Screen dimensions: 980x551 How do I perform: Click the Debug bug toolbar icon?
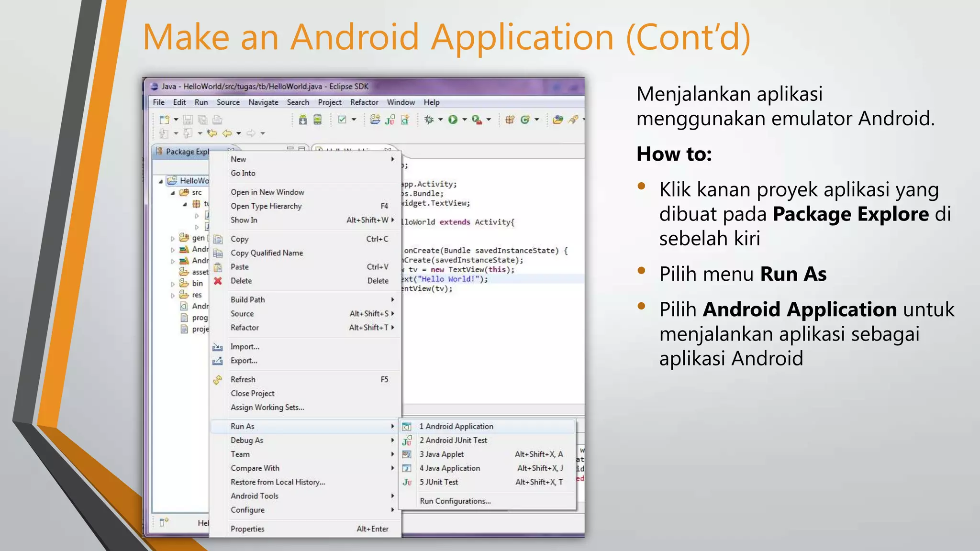[429, 120]
